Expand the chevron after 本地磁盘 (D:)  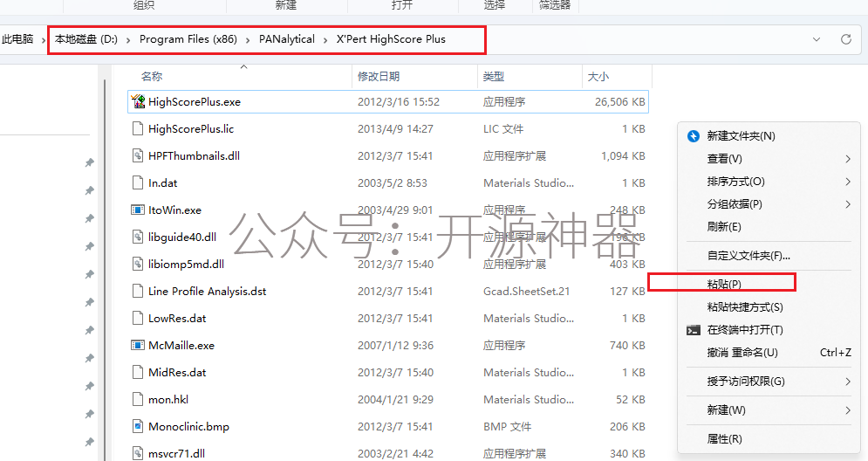coord(128,40)
